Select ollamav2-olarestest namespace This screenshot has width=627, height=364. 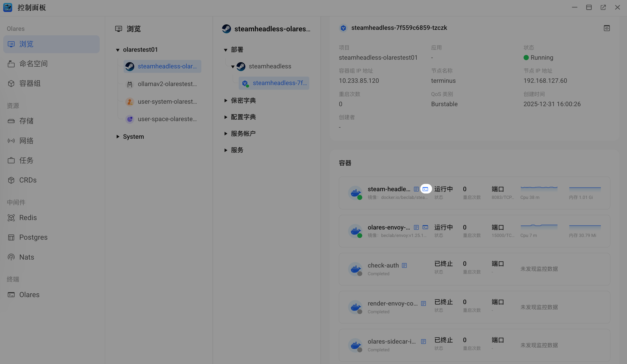167,84
